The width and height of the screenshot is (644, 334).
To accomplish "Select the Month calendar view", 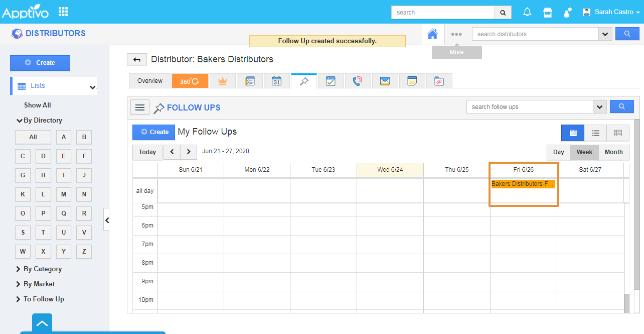I will point(613,152).
